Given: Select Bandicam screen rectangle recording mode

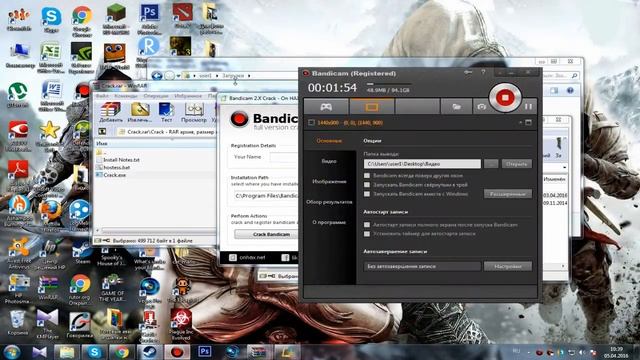Looking at the screenshot, I should coord(371,107).
